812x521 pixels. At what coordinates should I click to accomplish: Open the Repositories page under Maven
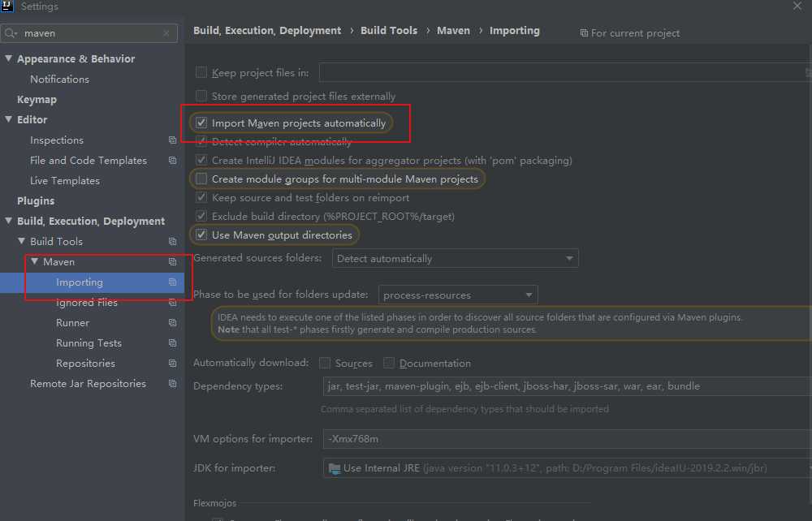coord(85,364)
